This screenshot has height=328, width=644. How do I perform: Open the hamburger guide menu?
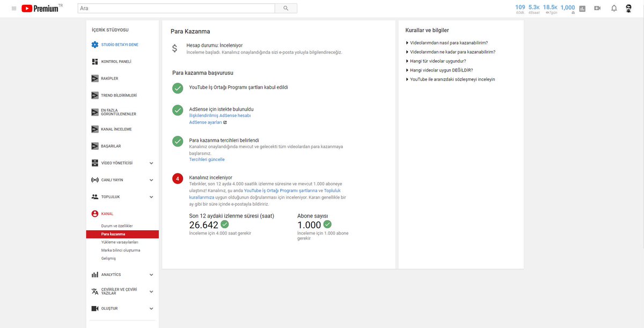(13, 9)
